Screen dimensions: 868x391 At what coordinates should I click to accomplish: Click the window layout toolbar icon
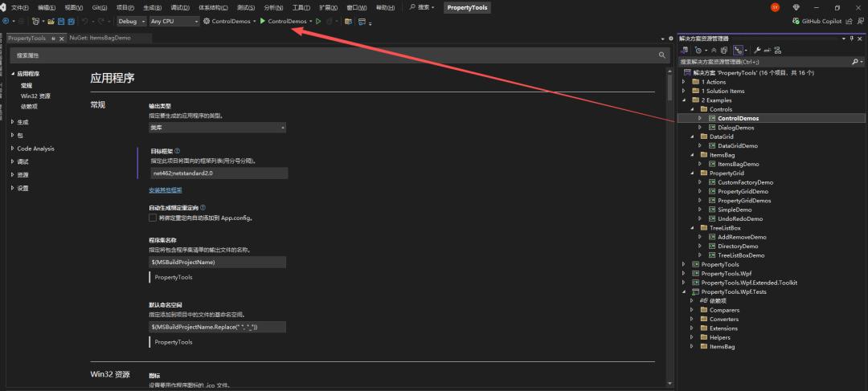point(362,21)
